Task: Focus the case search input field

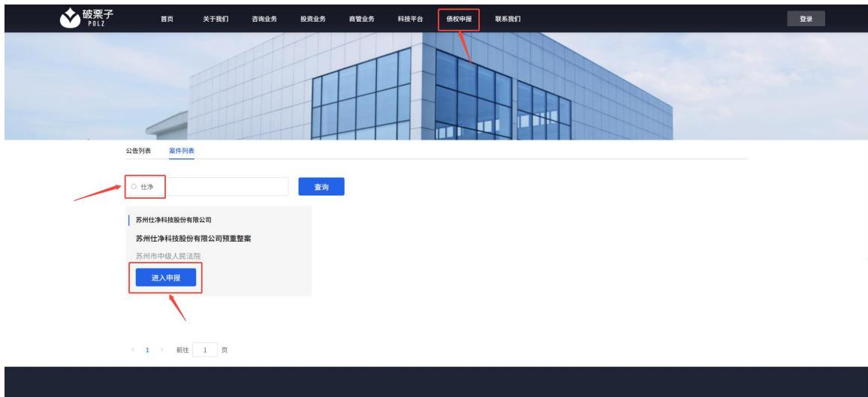Action: pos(207,187)
